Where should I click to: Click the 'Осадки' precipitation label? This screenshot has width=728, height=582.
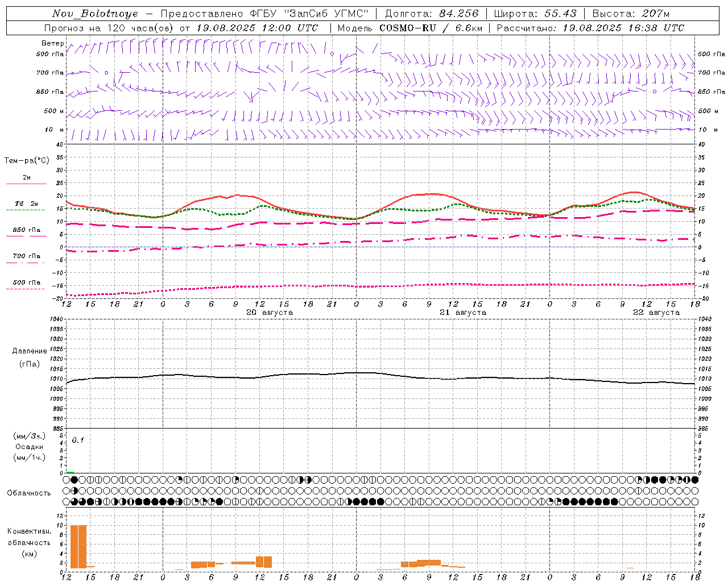click(x=30, y=447)
